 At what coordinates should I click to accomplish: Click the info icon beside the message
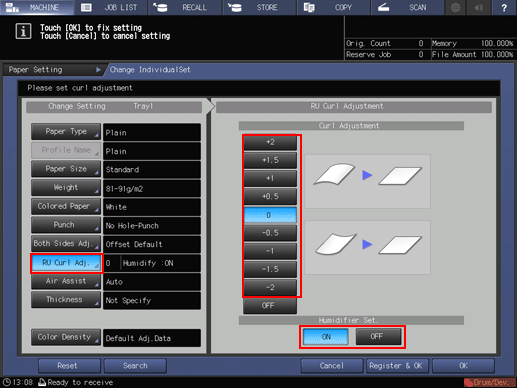tap(23, 32)
